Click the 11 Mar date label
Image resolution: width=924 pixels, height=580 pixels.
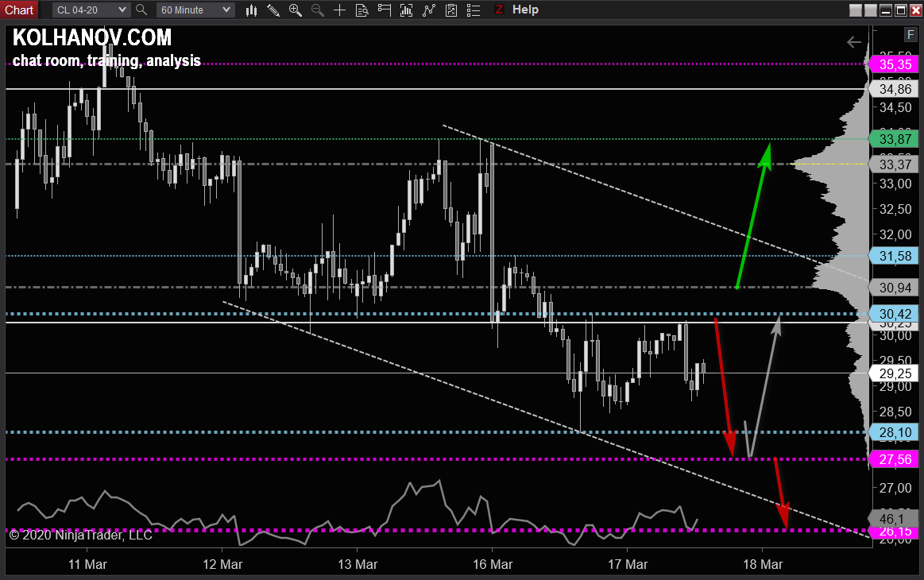click(87, 564)
